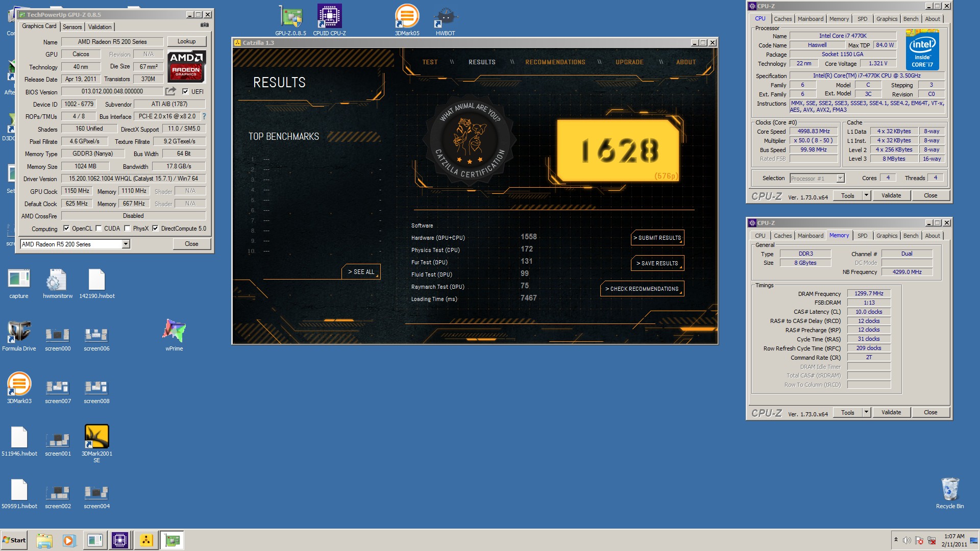Expand Tools dropdown arrow in upper CPU-Z window

point(866,195)
